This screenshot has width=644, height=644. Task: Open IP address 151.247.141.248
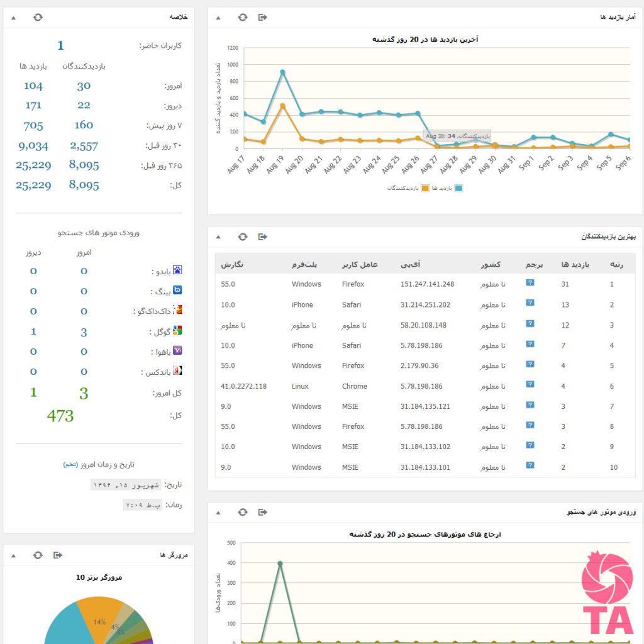[427, 284]
